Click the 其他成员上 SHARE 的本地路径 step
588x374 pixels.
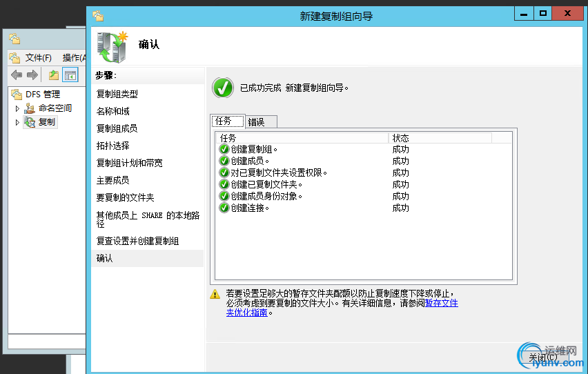point(148,219)
